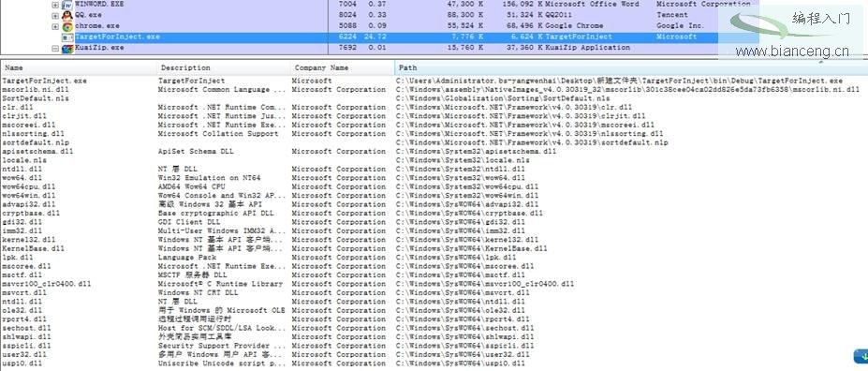Click 'KuaiZip Application' description cell
Viewport: 868px width, 371px height.
click(x=587, y=48)
